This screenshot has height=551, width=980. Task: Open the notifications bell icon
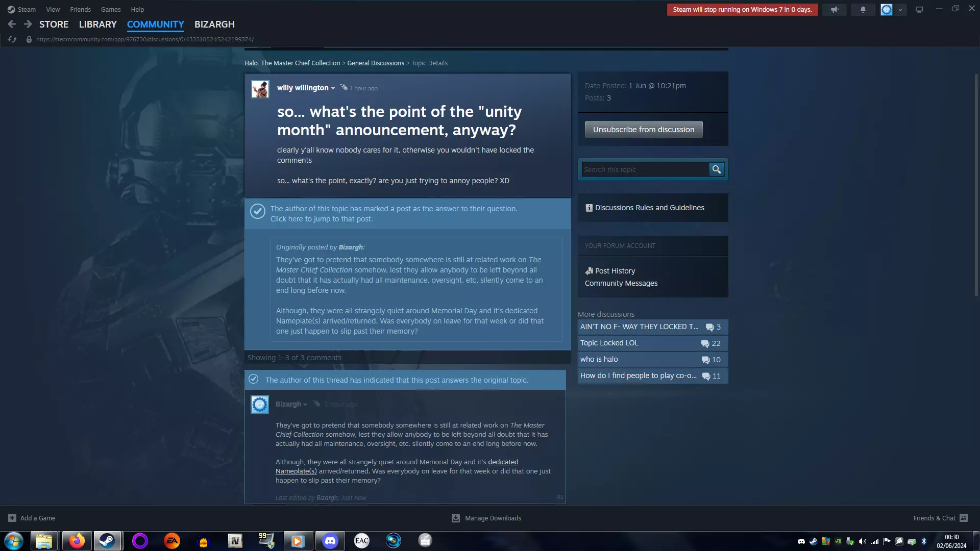tap(863, 10)
